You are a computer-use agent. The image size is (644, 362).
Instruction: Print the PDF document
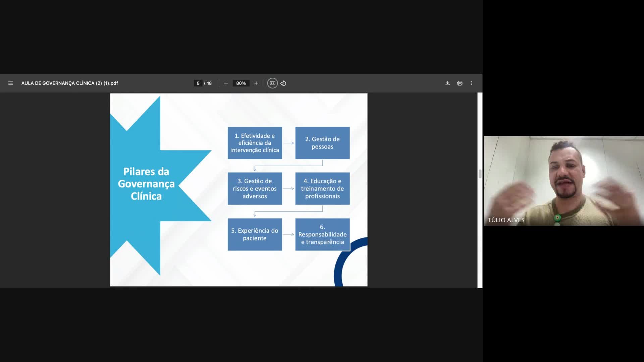point(460,83)
